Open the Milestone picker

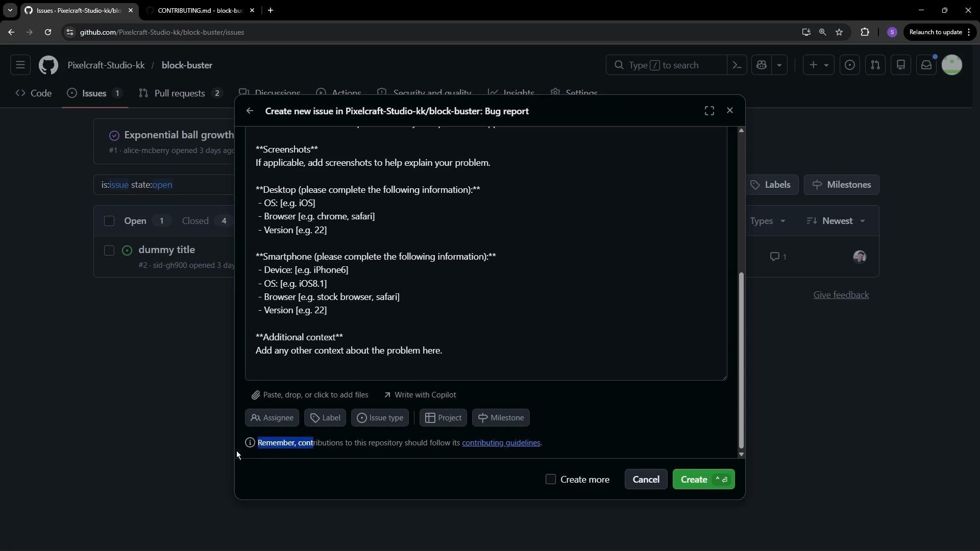pos(501,418)
